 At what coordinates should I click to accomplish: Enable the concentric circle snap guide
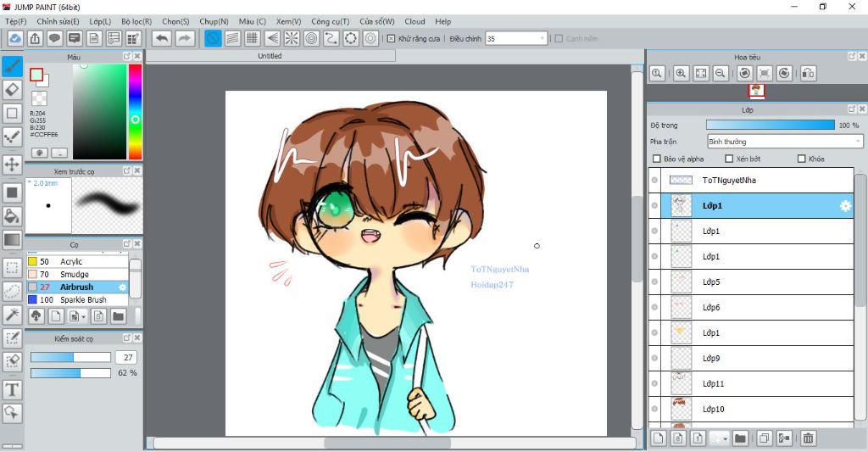(312, 38)
